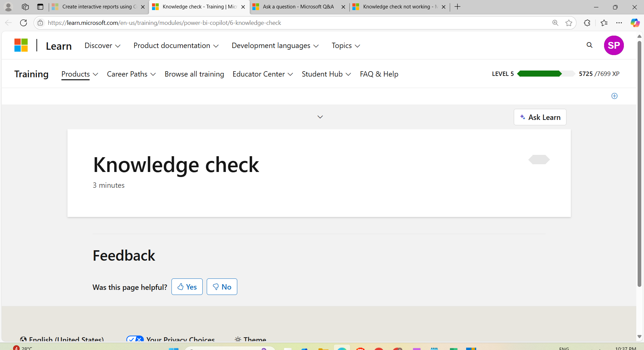Open the FAQ & Help link

[x=379, y=74]
